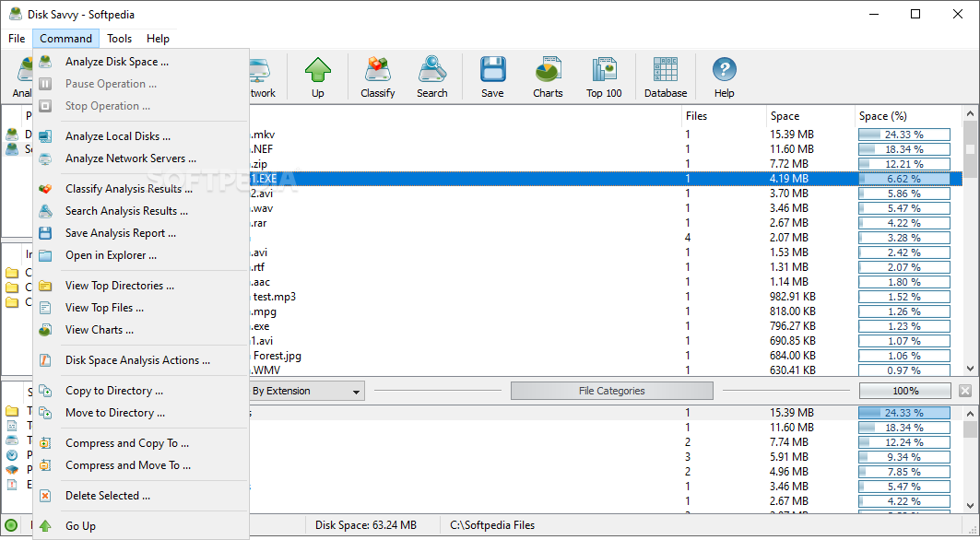The image size is (980, 540).
Task: Sort by the Files column header
Action: [x=723, y=116]
